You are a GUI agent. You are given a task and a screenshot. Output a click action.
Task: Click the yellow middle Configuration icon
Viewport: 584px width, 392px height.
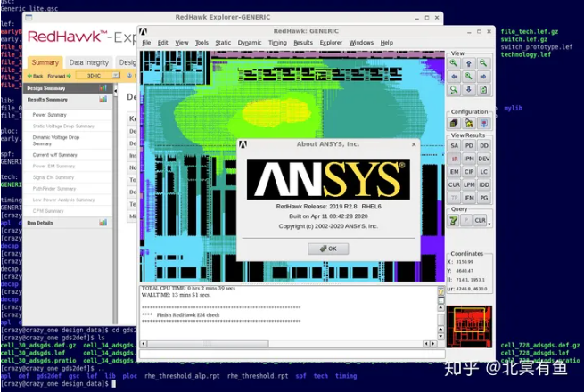point(469,123)
